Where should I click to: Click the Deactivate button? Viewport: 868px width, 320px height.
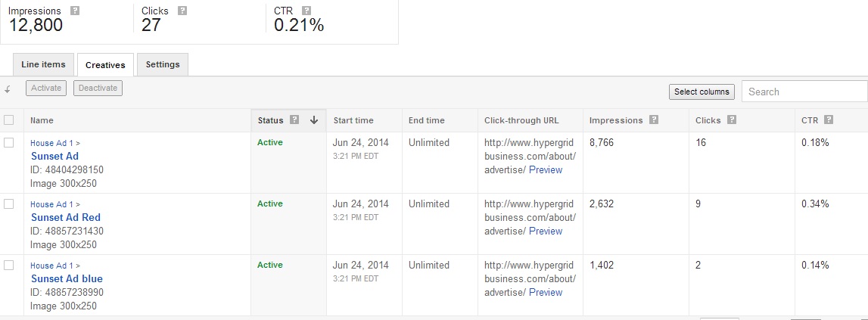98,88
